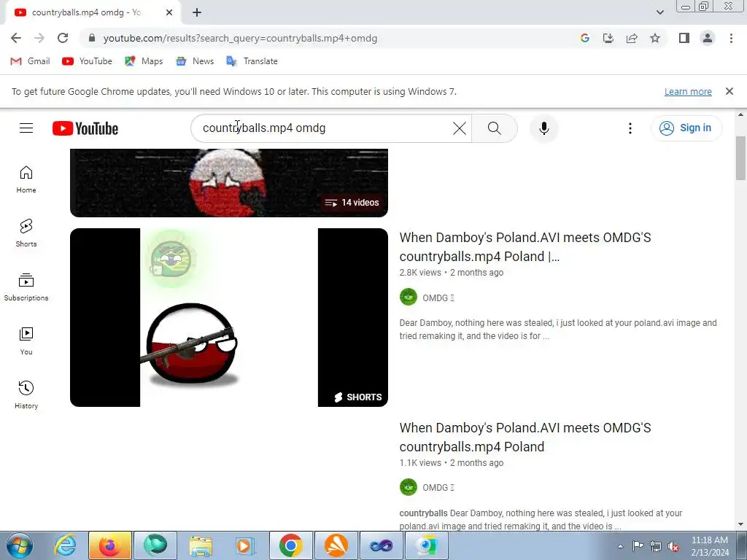Click the magnifying glass search button
The image size is (747, 560).
494,128
